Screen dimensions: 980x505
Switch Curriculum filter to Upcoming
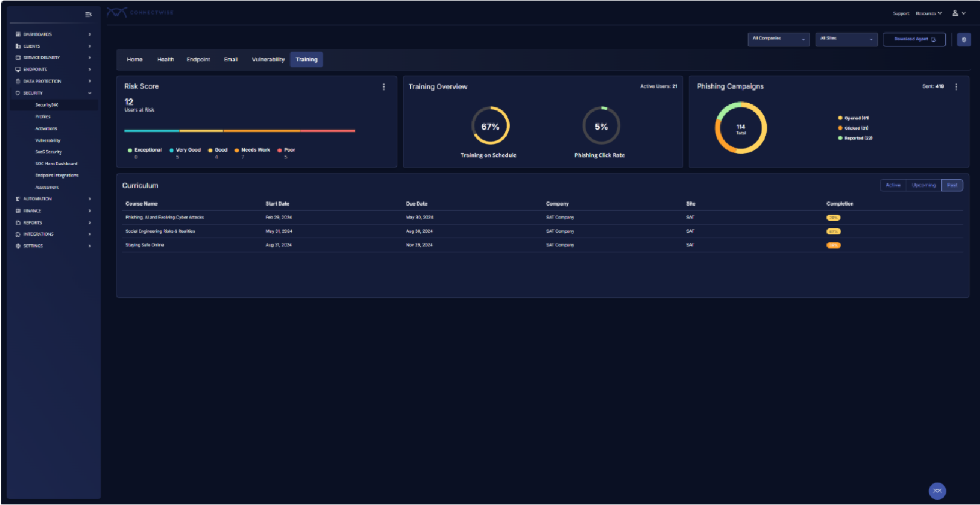coord(924,185)
